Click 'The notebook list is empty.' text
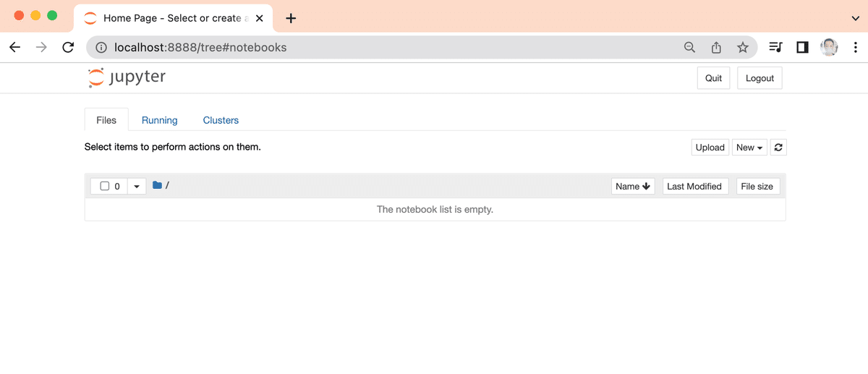This screenshot has width=868, height=374. (x=435, y=210)
